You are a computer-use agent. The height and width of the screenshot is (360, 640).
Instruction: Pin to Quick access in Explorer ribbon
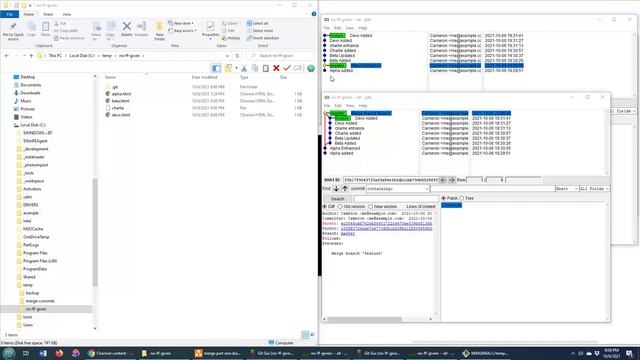click(x=13, y=31)
